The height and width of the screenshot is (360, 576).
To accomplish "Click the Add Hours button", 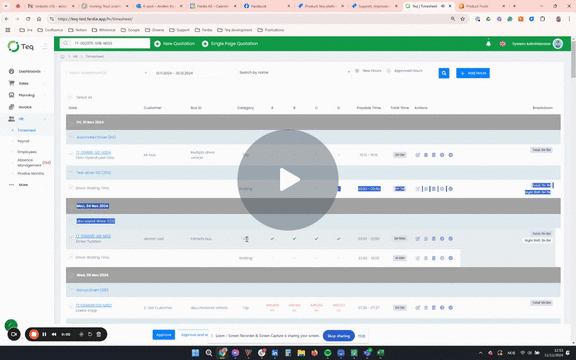I will tap(473, 73).
